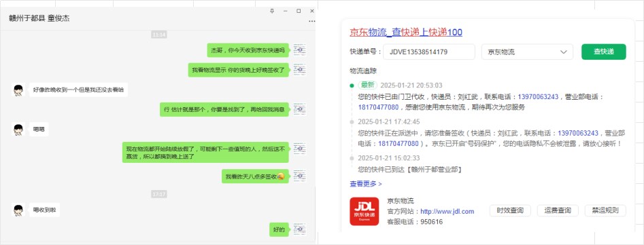Click message bubble '现在物流都开始陆续放假了'

pyautogui.click(x=206, y=153)
